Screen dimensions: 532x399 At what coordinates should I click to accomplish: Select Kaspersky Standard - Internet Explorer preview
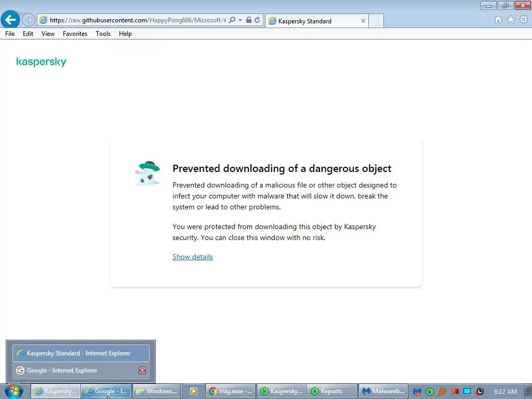(x=81, y=353)
